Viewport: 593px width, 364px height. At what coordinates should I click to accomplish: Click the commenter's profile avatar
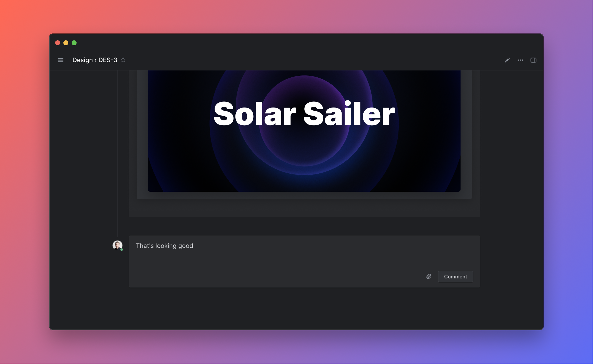(117, 245)
